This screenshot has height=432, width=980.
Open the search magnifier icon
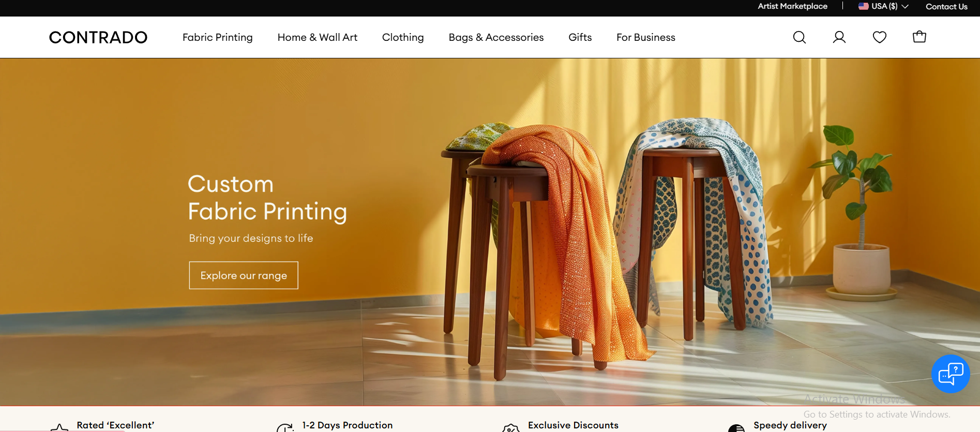tap(800, 37)
